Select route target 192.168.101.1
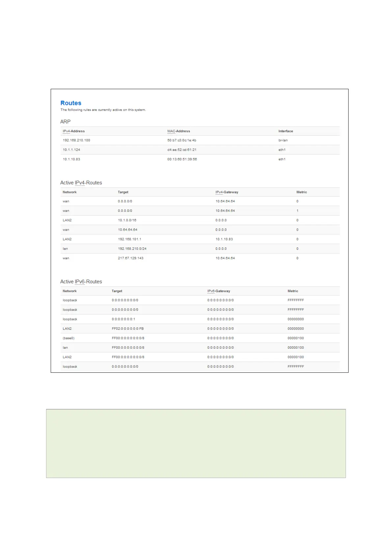The image size is (392, 554). pos(130,239)
